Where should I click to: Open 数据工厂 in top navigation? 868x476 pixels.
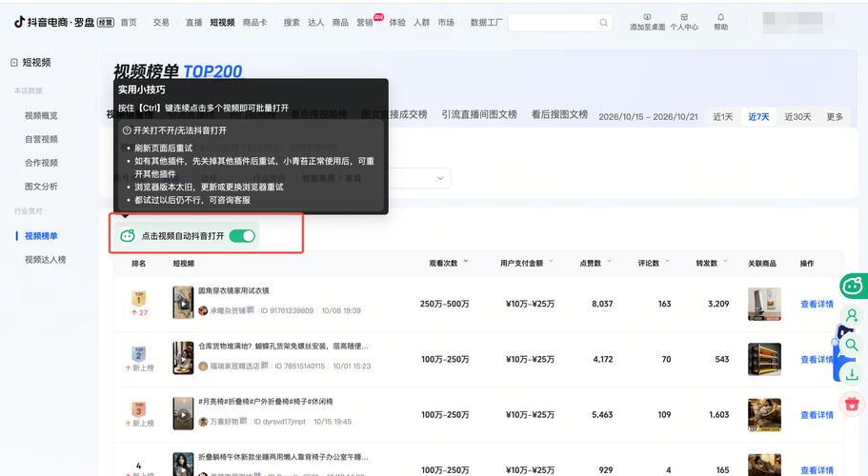pos(487,22)
